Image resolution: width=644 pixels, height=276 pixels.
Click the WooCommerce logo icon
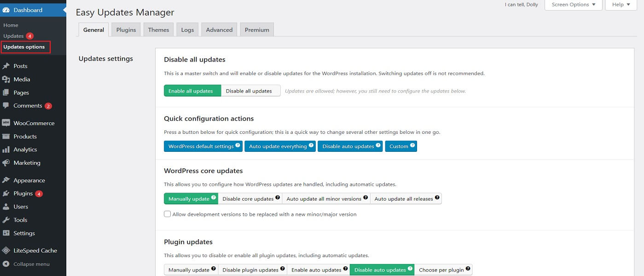coord(6,123)
